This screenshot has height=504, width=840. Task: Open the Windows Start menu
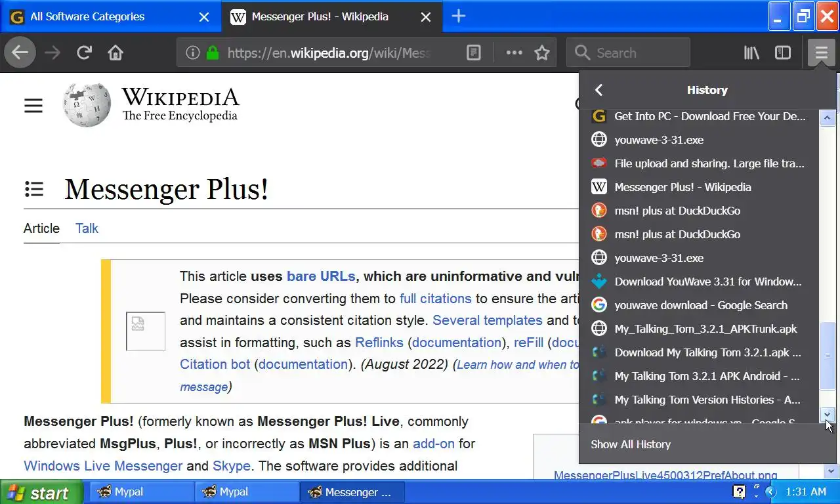[41, 492]
